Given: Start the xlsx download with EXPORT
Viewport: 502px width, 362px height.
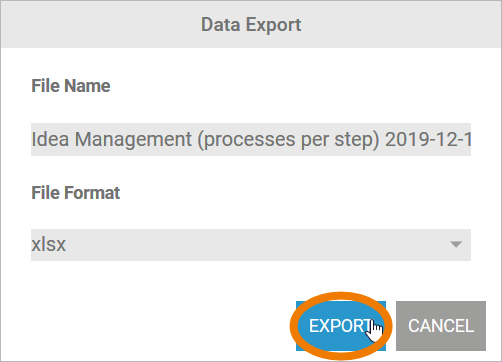Looking at the screenshot, I should (341, 326).
